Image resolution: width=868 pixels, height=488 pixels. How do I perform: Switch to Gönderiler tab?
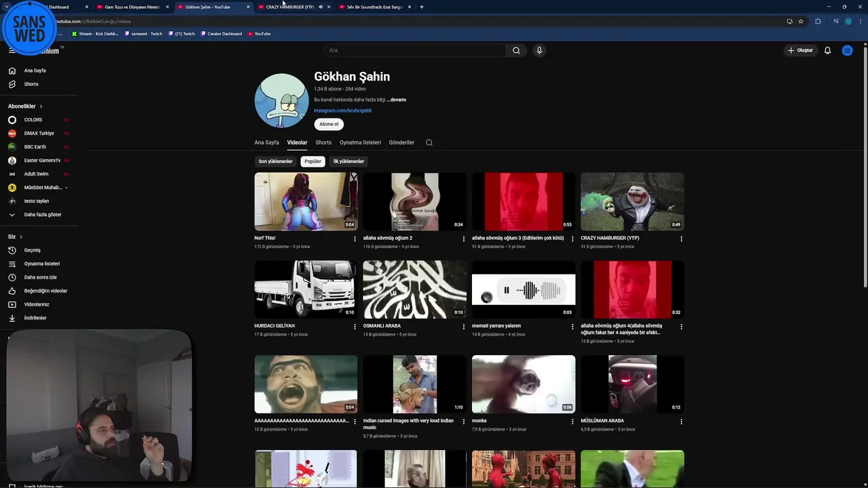tap(401, 142)
